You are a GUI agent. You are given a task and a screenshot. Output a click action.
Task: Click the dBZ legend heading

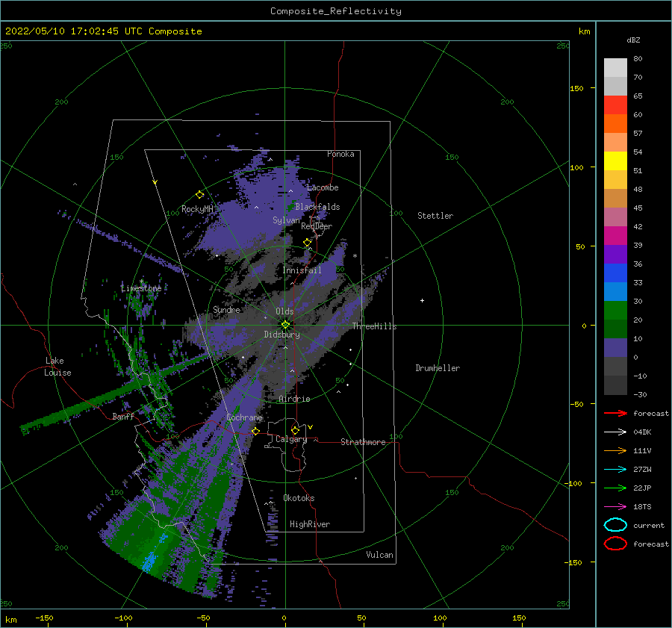633,40
